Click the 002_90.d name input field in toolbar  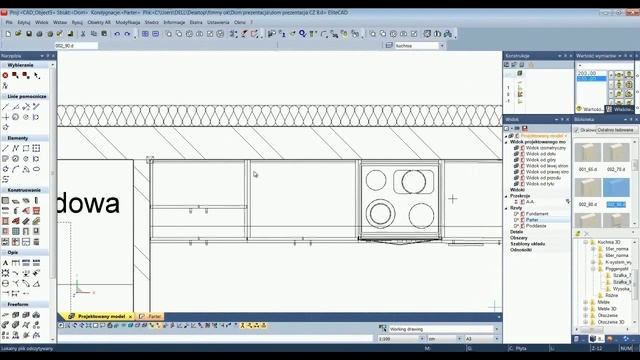click(76, 46)
